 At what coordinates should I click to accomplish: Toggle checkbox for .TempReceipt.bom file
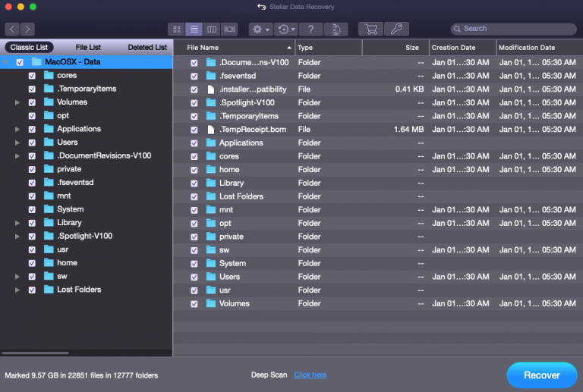194,130
